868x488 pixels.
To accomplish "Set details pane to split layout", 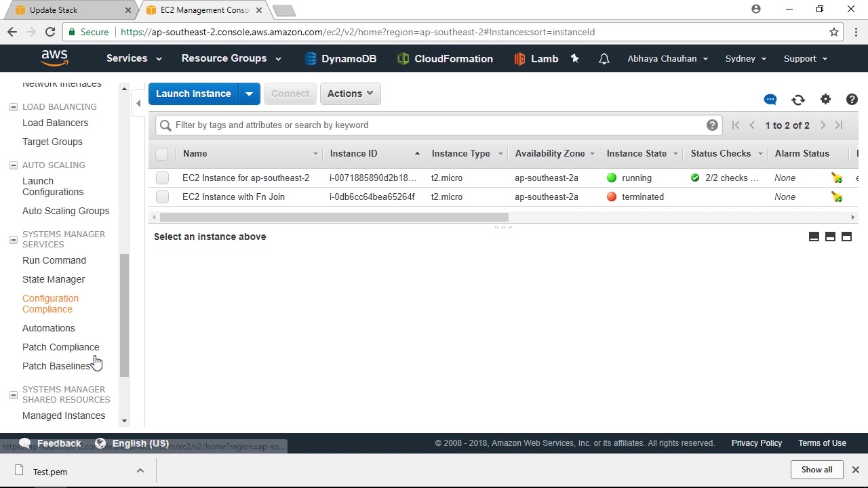I will coord(830,237).
